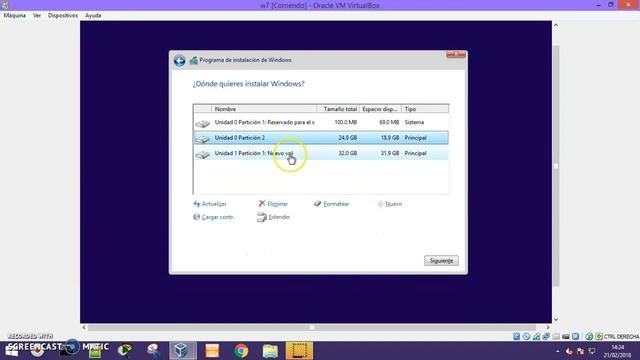Click the scroll-up arrow of the VM view
This screenshot has height=360, width=640.
pyautogui.click(x=556, y=25)
